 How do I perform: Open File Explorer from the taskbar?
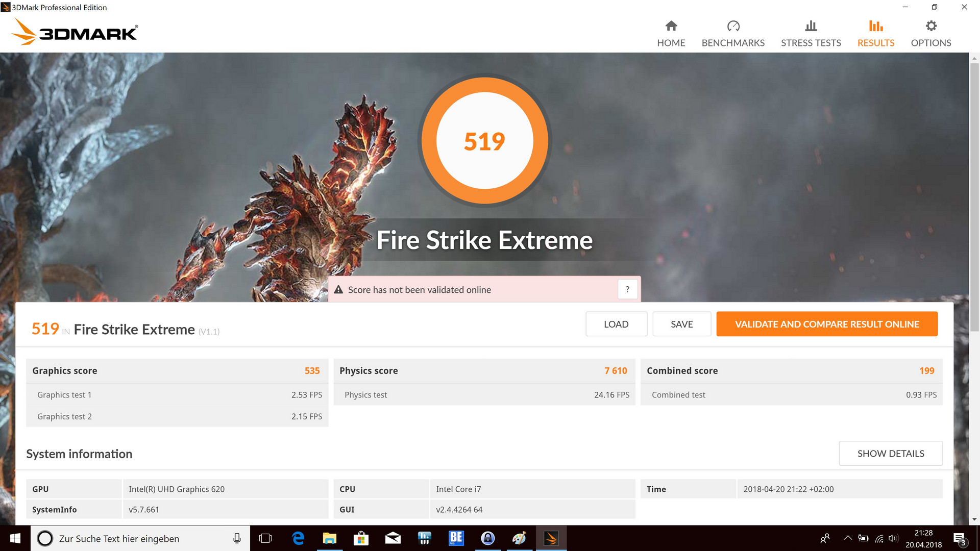tap(329, 538)
